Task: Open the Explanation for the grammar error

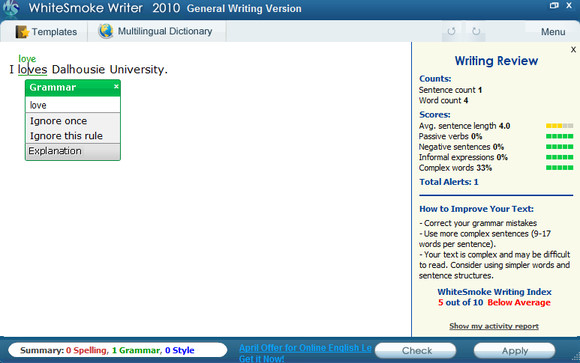Action: click(73, 151)
